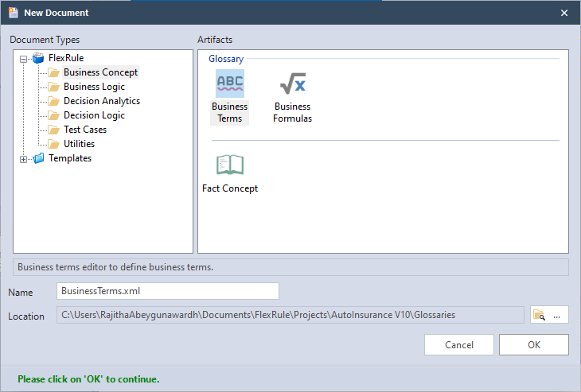
Task: Select Business Concept in document types
Action: coord(100,72)
